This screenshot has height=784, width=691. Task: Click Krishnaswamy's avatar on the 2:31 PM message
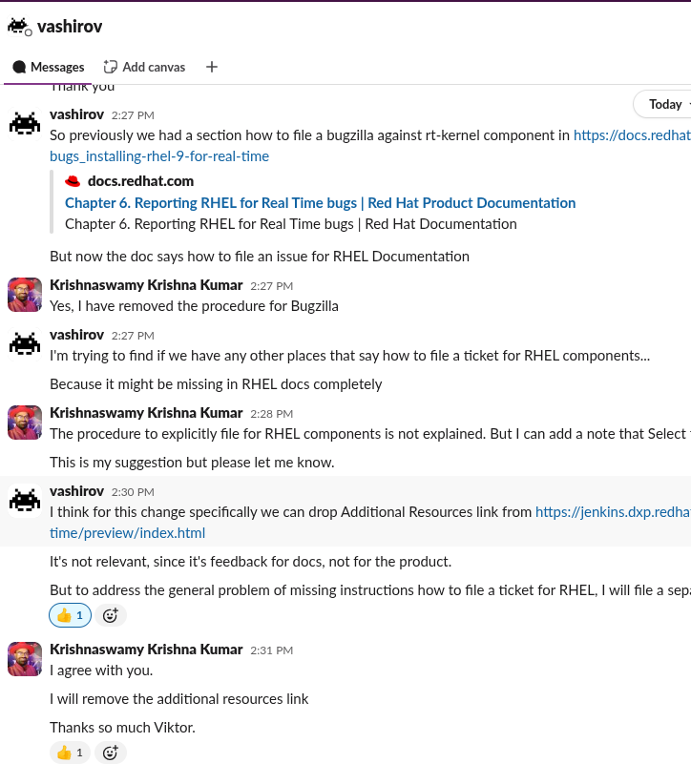coord(25,659)
